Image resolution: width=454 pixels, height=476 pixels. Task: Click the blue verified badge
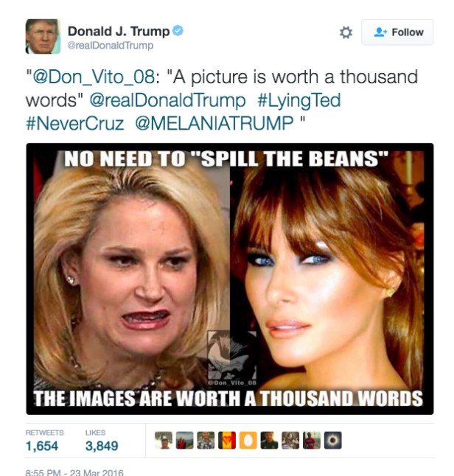coord(178,31)
